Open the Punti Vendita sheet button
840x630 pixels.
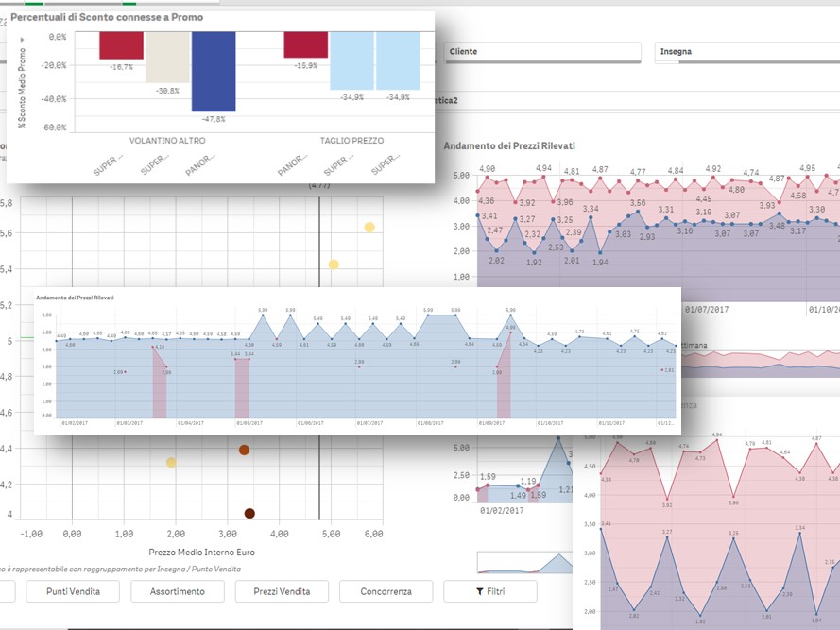click(x=73, y=591)
